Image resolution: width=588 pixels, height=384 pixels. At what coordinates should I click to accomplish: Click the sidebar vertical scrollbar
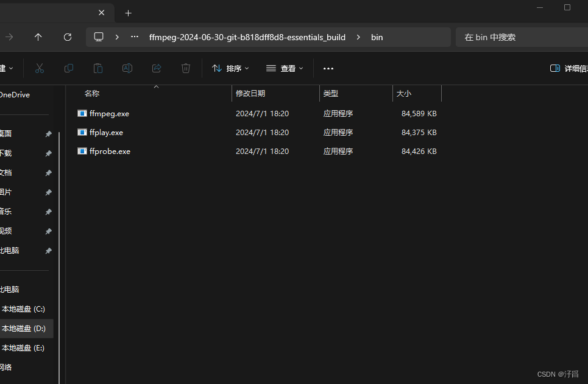(x=59, y=259)
